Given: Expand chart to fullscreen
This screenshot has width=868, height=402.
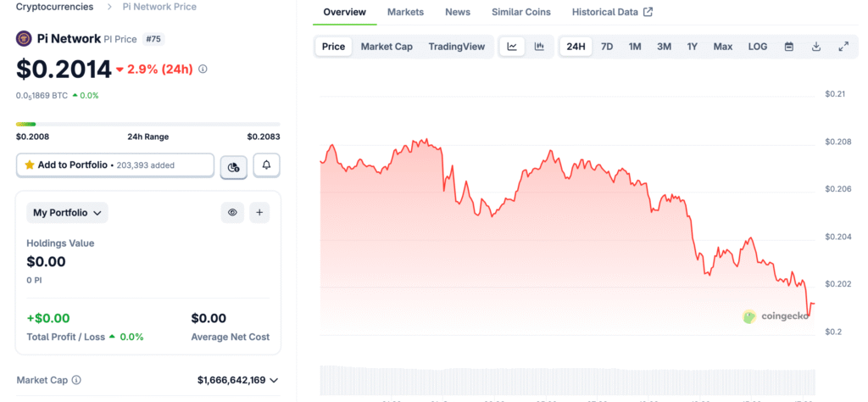Looking at the screenshot, I should coord(843,47).
